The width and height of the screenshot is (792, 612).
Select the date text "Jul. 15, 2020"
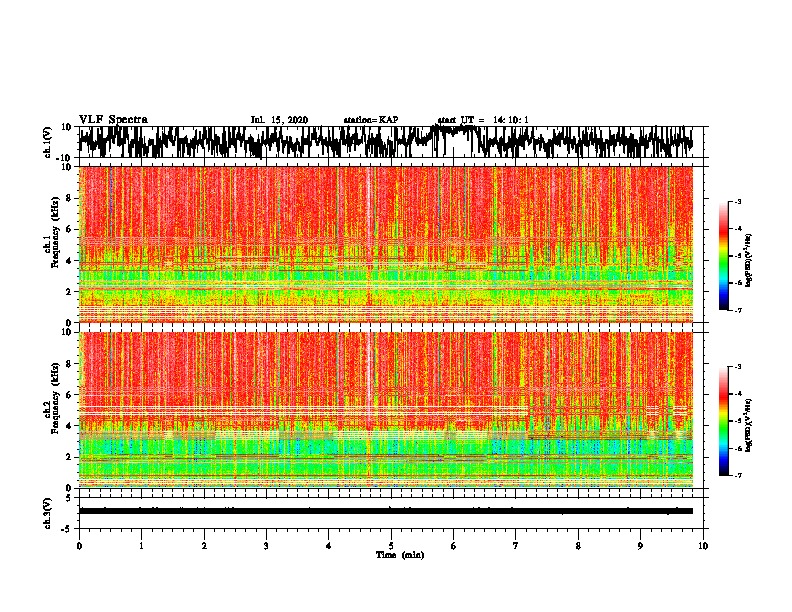click(x=279, y=120)
